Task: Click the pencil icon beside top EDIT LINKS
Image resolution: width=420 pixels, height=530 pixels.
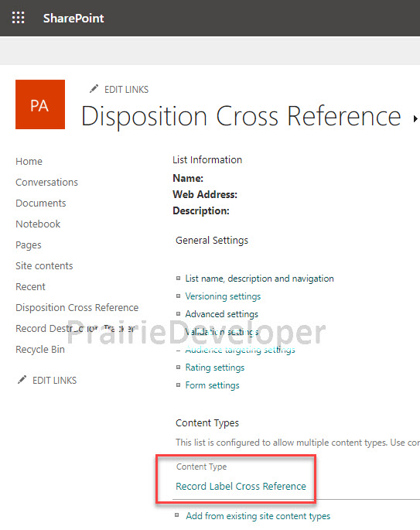Action: pos(94,89)
